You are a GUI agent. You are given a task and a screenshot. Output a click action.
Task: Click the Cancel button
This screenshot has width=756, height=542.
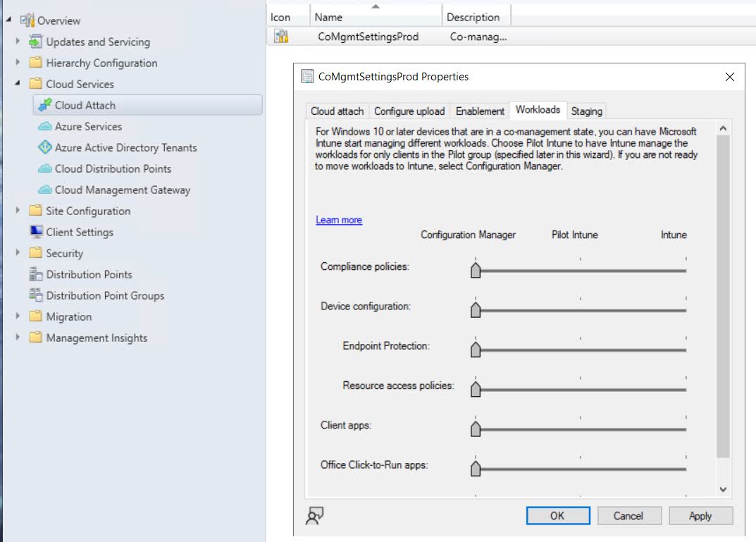[629, 515]
